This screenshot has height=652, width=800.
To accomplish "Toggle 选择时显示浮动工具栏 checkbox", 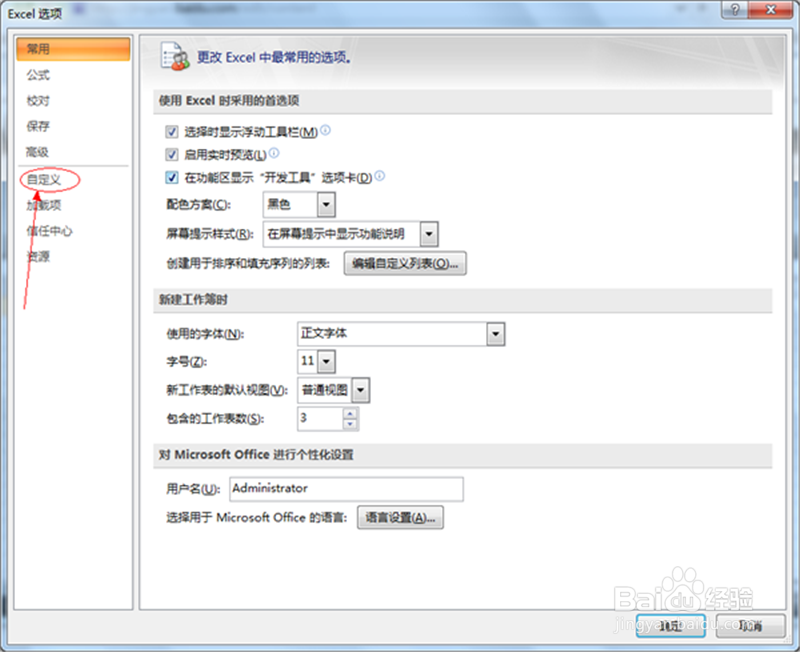I will click(x=171, y=132).
